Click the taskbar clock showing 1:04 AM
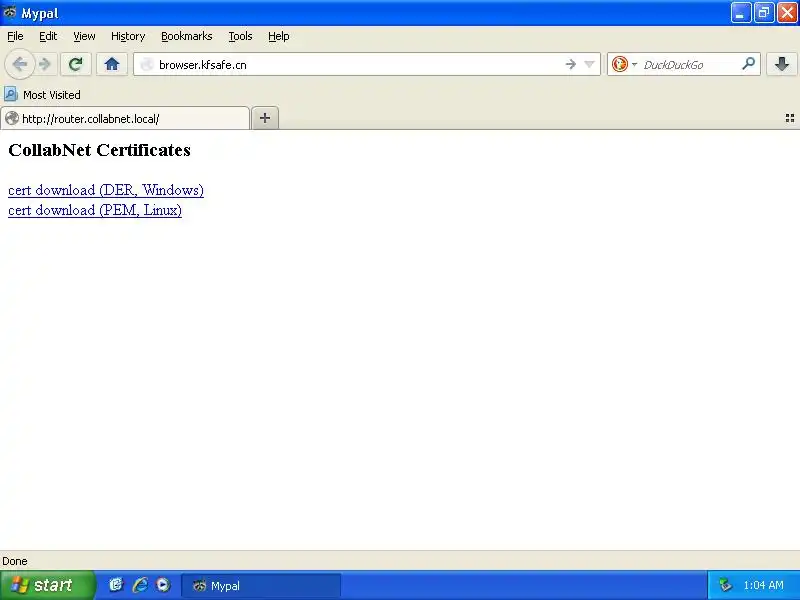The image size is (800, 600). click(763, 585)
